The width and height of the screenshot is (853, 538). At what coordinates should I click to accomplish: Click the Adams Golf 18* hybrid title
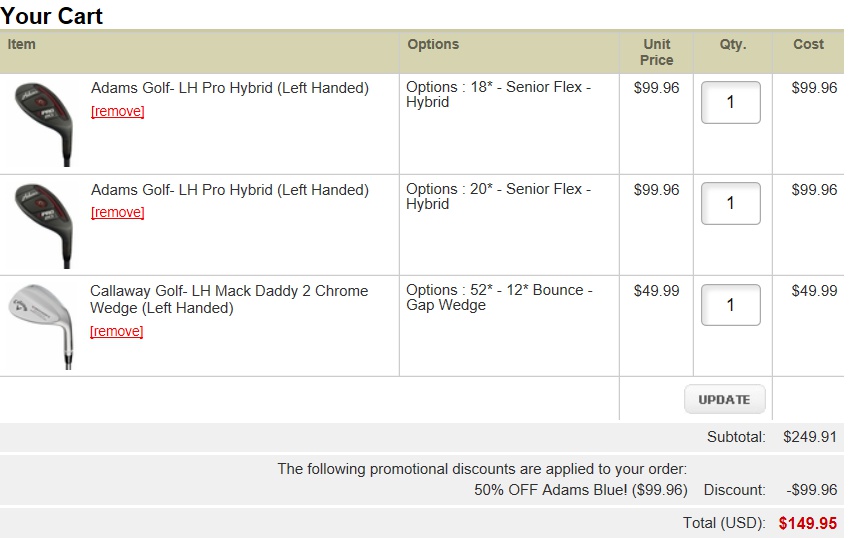coord(229,88)
